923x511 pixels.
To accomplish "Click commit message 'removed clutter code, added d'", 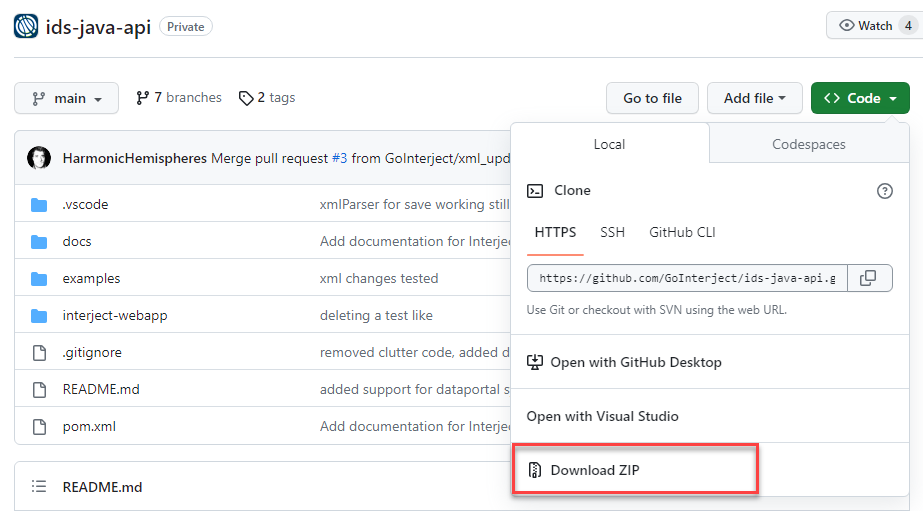I will click(414, 353).
